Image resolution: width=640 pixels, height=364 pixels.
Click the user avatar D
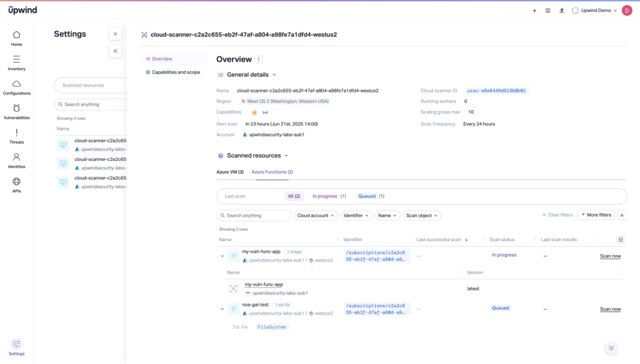pos(627,11)
